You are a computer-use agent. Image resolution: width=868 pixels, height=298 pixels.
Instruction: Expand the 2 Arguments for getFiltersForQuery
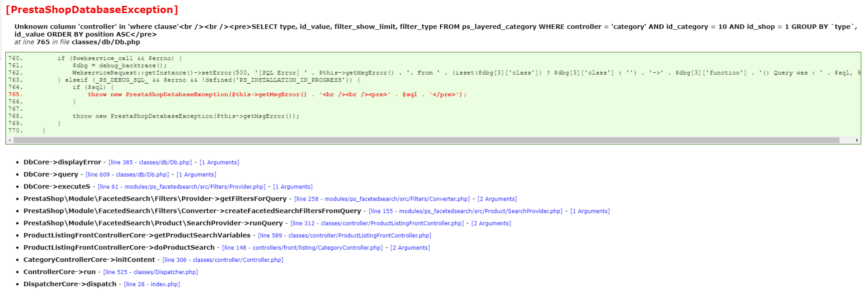(x=497, y=199)
